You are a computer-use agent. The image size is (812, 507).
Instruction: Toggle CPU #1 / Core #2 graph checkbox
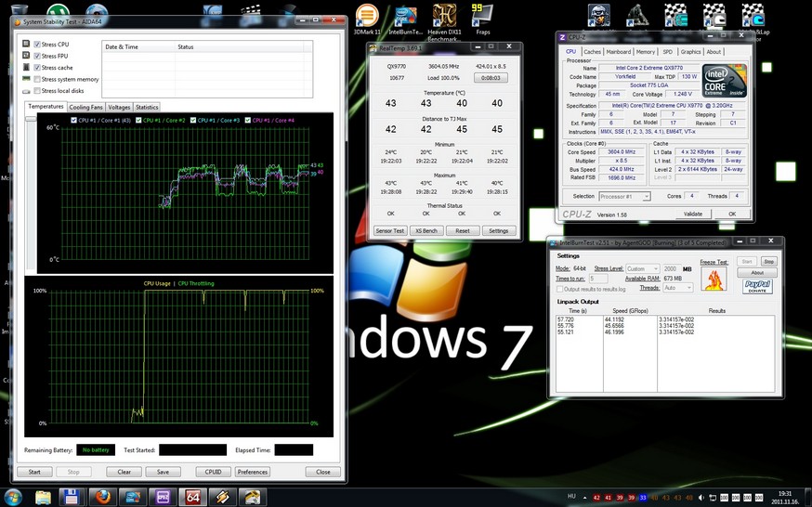(x=138, y=120)
